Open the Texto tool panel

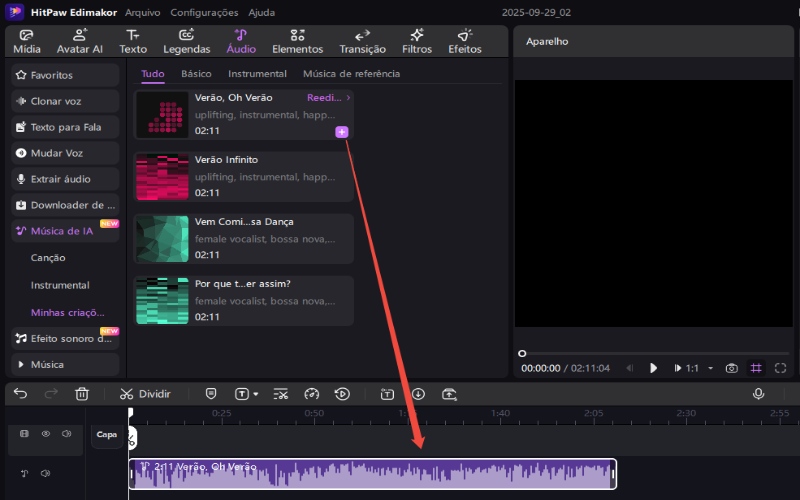click(x=133, y=42)
